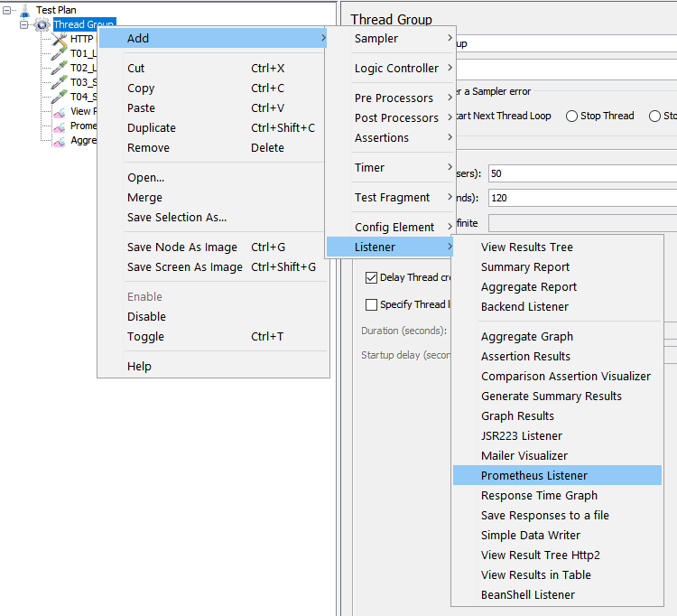Click the Test Plan flask icon

(24, 10)
